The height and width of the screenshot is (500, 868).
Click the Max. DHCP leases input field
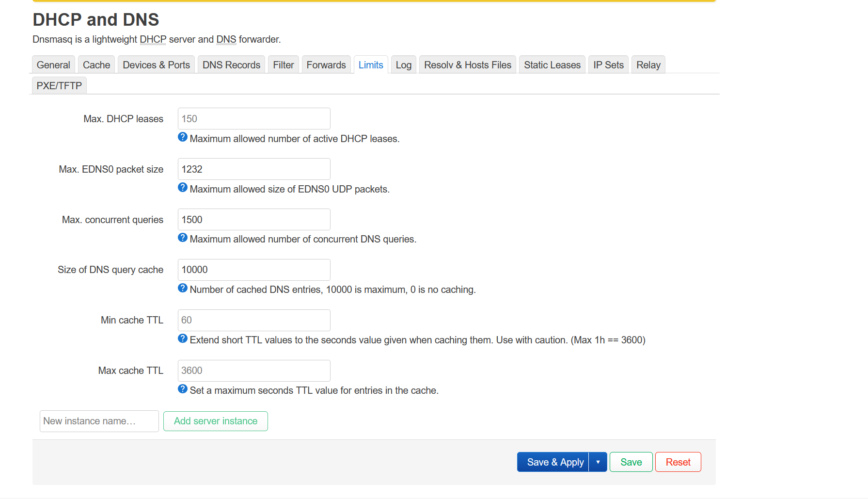coord(254,119)
